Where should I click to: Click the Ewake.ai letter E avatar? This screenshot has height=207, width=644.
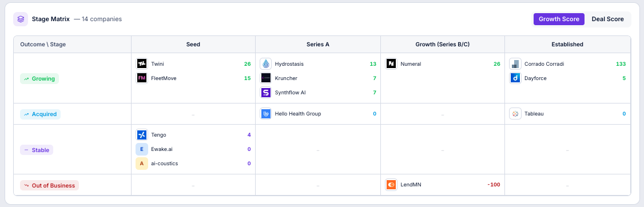[x=142, y=149]
